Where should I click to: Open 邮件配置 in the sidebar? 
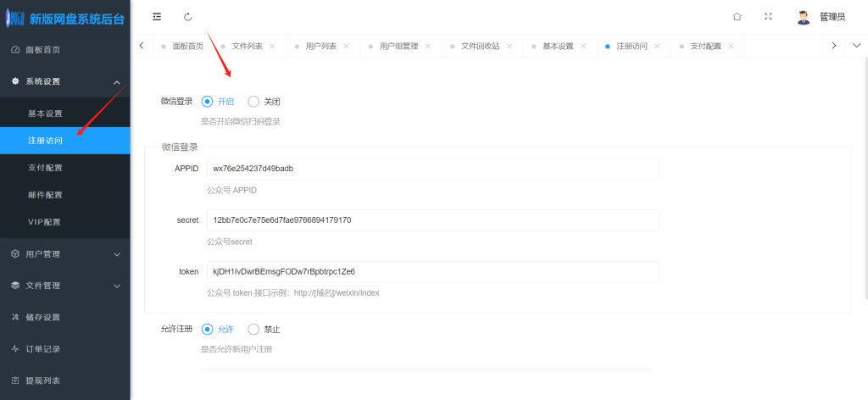pos(64,195)
